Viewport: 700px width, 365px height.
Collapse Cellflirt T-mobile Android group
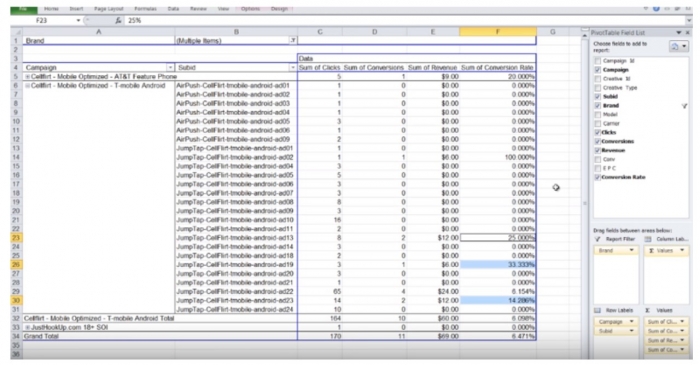[27, 86]
